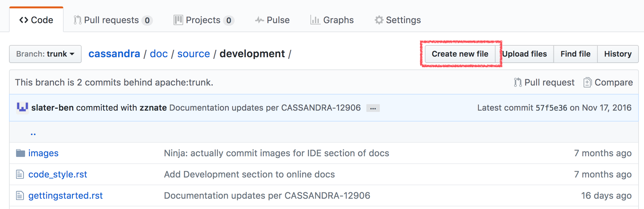The width and height of the screenshot is (644, 209).
Task: Click the Find file button
Action: pos(575,54)
